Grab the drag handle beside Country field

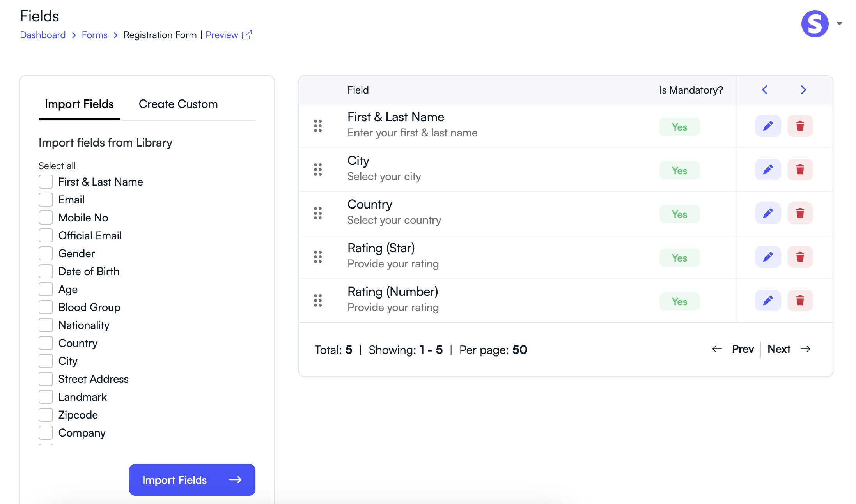317,213
